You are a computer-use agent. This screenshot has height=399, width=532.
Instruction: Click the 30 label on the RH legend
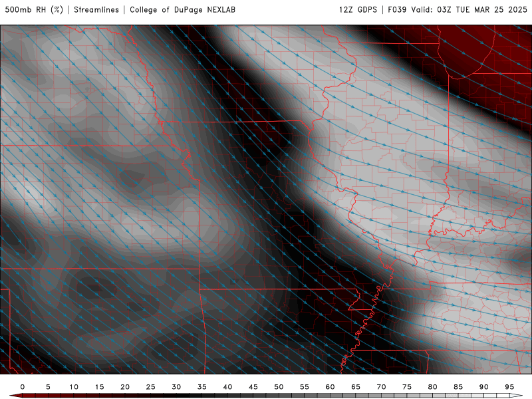176,387
